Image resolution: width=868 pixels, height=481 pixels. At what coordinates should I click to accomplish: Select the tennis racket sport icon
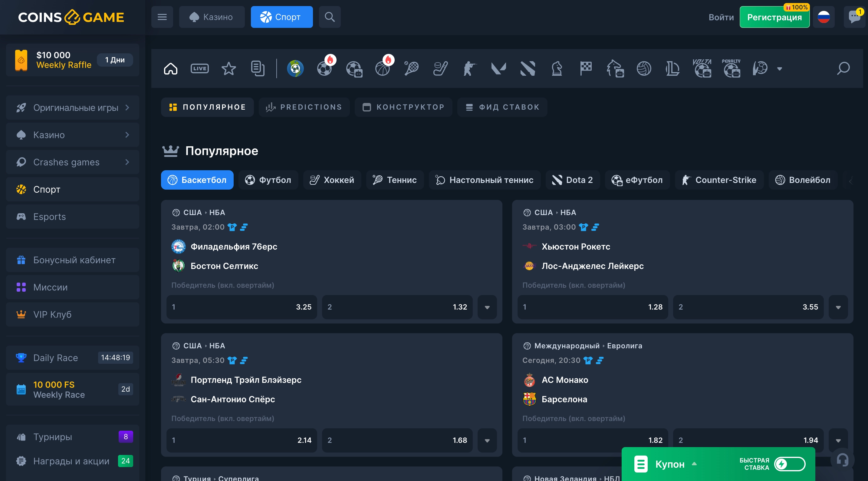pyautogui.click(x=411, y=68)
